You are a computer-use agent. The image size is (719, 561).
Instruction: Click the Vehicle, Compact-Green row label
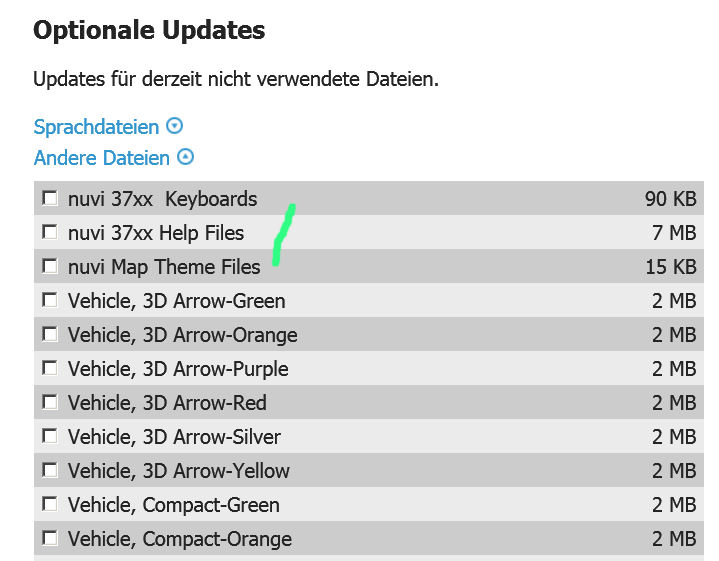point(174,505)
